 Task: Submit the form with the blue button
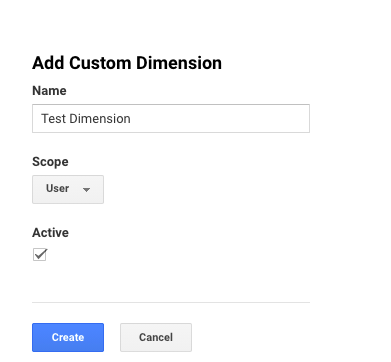tap(68, 337)
